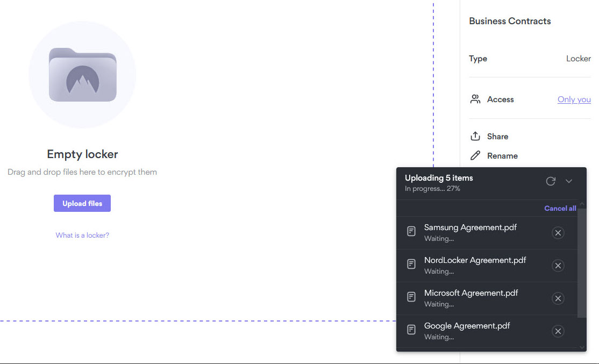Cancel the Samsung Agreement.pdf upload
The height and width of the screenshot is (364, 599).
(558, 233)
